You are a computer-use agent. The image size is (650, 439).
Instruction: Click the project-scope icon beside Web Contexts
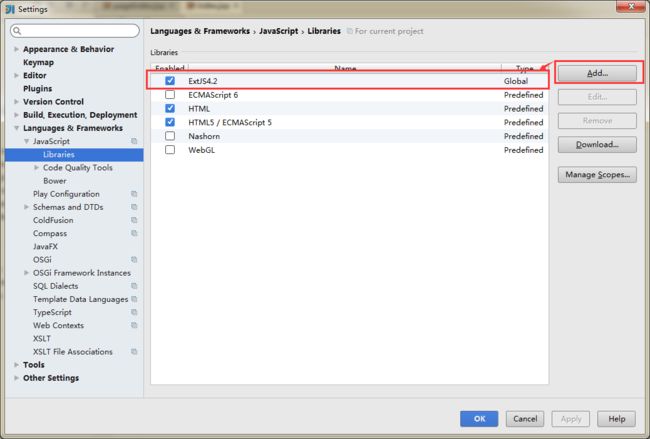[134, 325]
